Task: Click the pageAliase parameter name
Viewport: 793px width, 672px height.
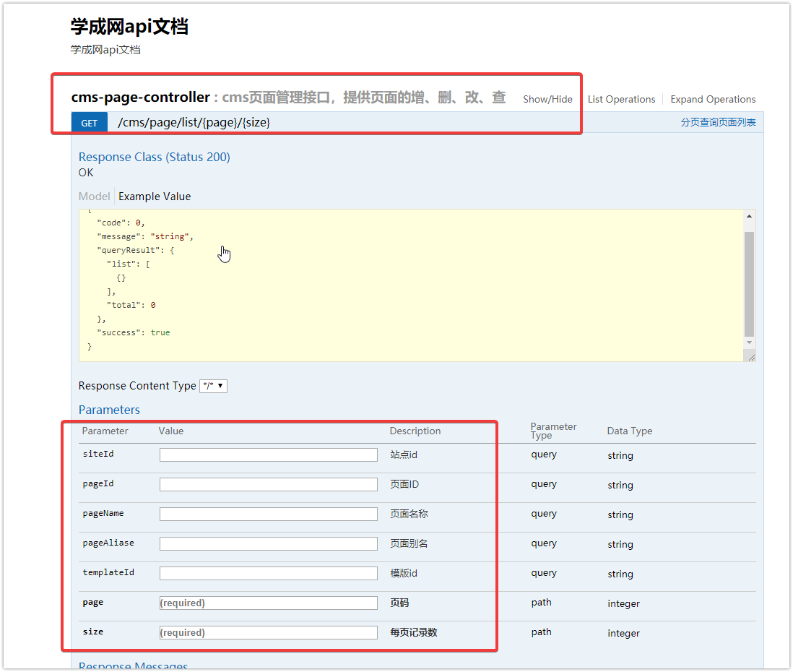Action: (108, 543)
